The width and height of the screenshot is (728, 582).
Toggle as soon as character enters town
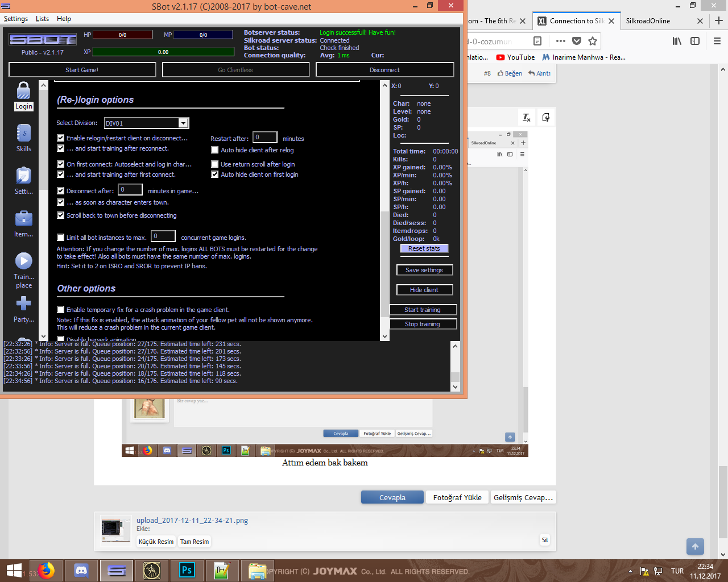[x=61, y=202]
